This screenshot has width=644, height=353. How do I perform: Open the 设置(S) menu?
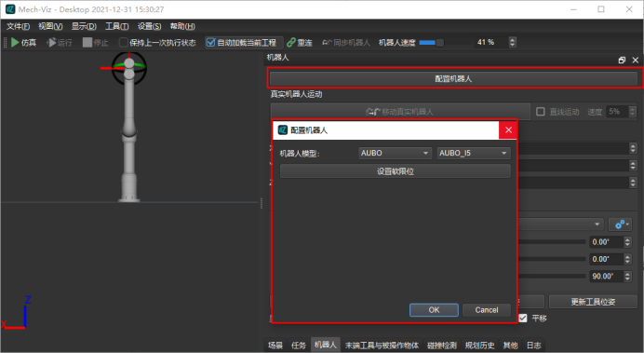[x=150, y=26]
